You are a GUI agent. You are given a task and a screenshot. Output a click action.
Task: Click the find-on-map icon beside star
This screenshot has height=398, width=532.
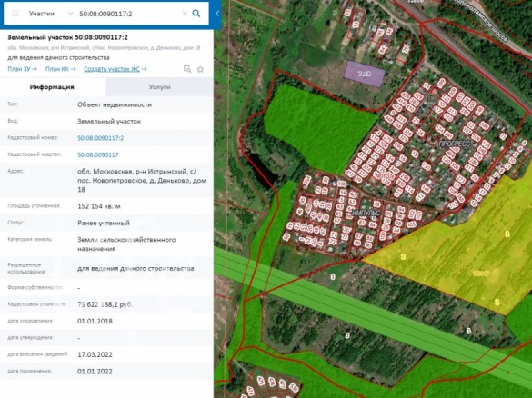187,69
